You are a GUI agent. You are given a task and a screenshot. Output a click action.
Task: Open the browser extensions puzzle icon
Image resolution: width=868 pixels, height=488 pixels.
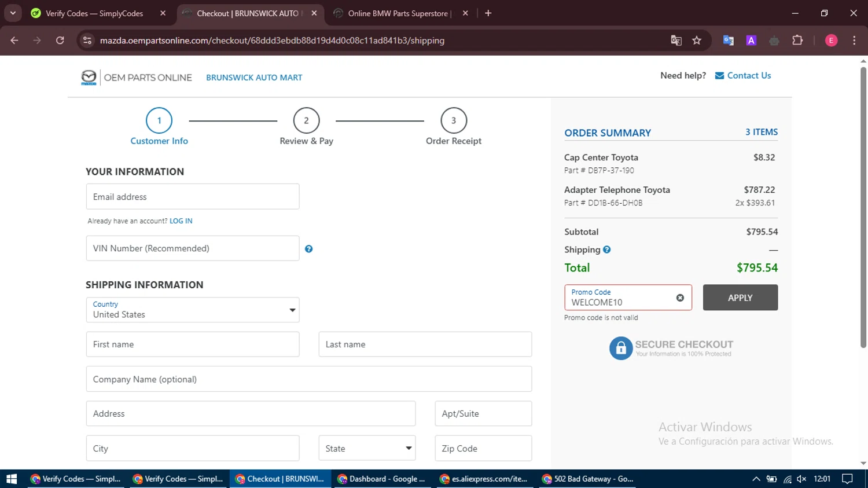(x=797, y=41)
